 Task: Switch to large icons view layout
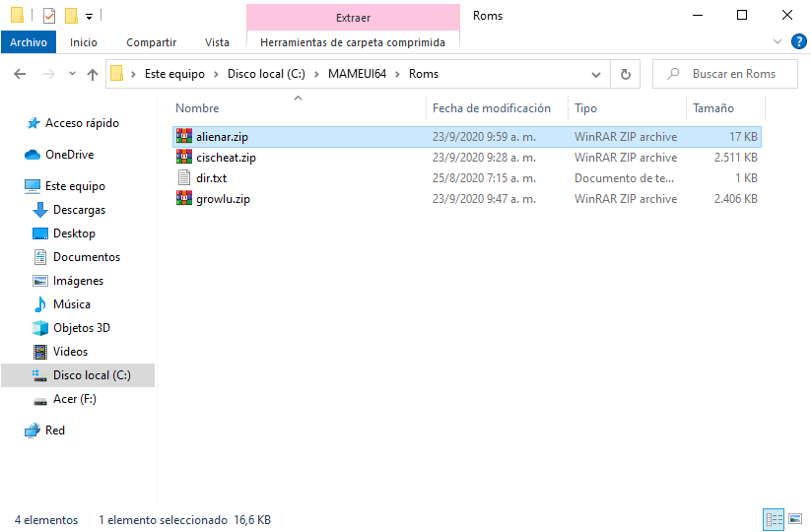tap(795, 519)
